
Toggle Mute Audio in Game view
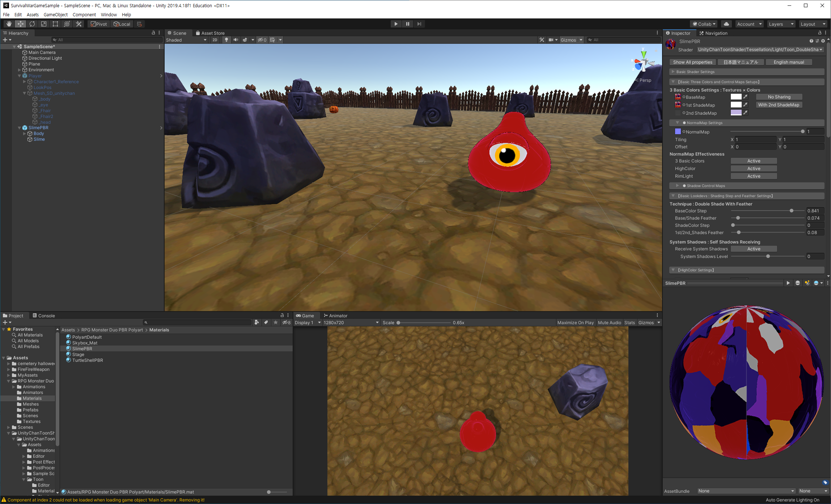click(x=609, y=322)
